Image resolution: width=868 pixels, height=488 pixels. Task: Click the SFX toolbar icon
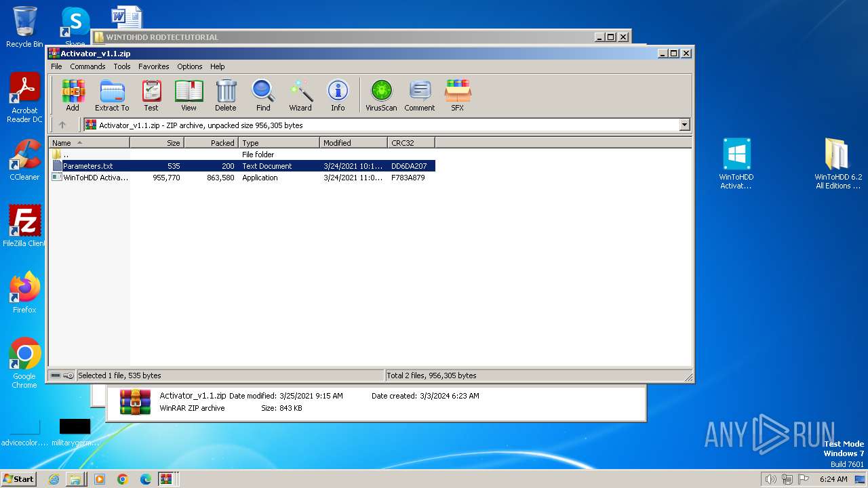click(x=458, y=95)
